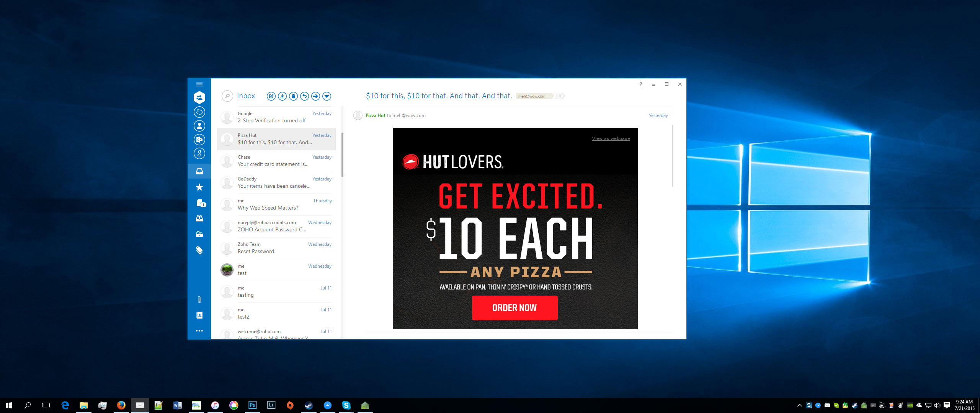Click the red ORDER NOW button

[x=514, y=308]
